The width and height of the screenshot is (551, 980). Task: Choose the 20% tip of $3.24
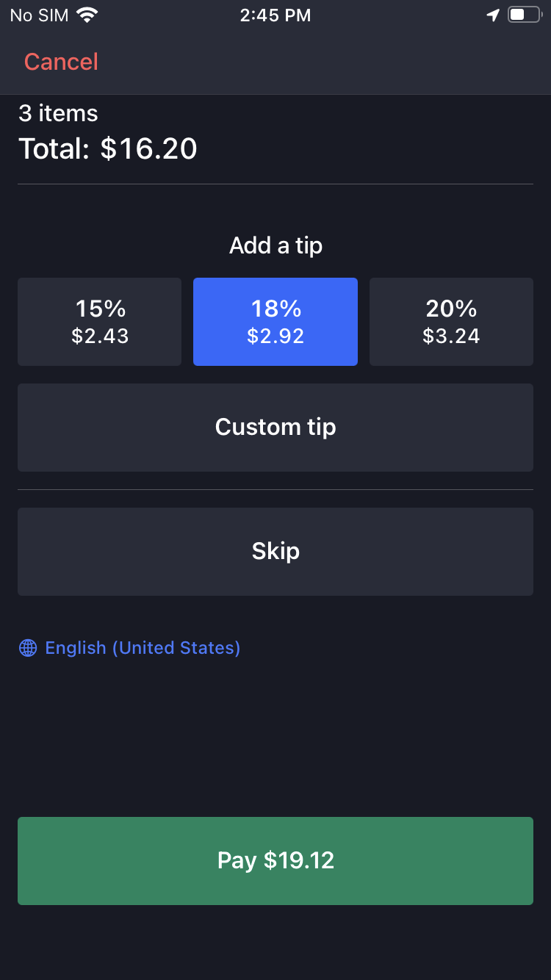tap(451, 322)
